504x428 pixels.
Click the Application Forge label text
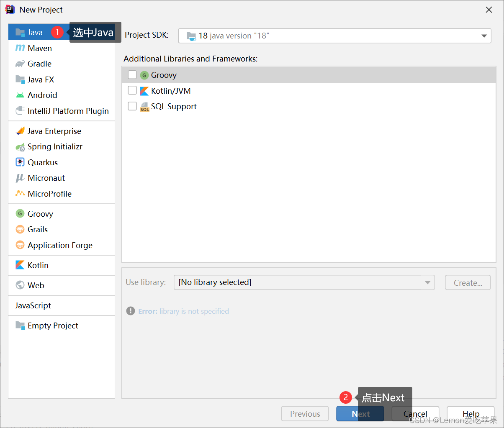tap(60, 246)
